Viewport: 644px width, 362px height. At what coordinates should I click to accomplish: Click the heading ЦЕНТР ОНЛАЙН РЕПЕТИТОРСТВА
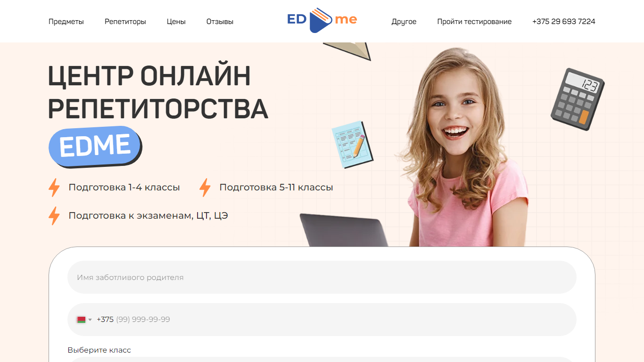pos(158,92)
